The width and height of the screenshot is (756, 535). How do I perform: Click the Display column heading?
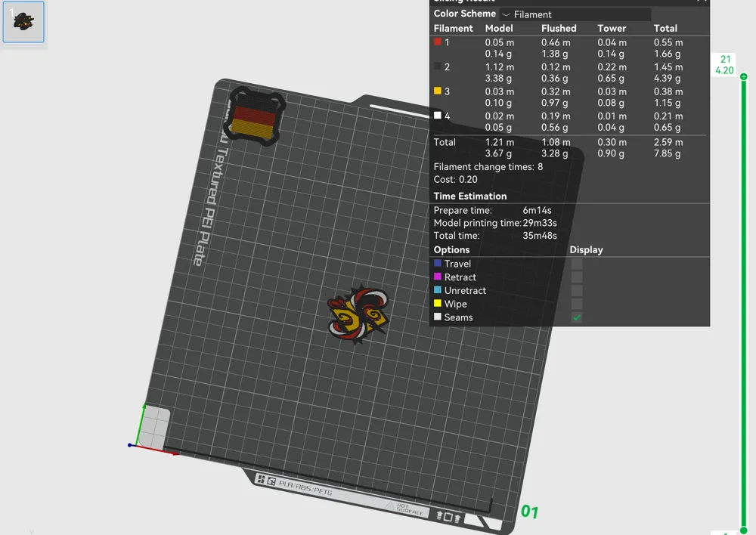[587, 249]
